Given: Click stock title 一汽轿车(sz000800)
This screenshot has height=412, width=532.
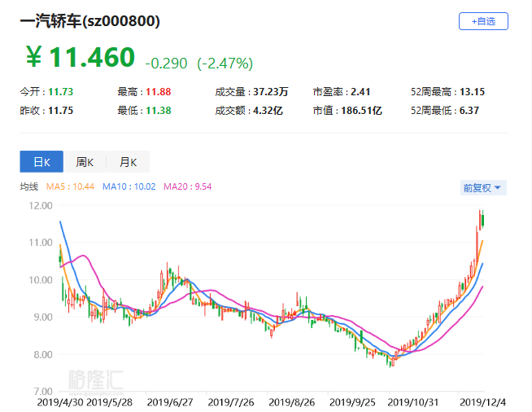Looking at the screenshot, I should [90, 21].
